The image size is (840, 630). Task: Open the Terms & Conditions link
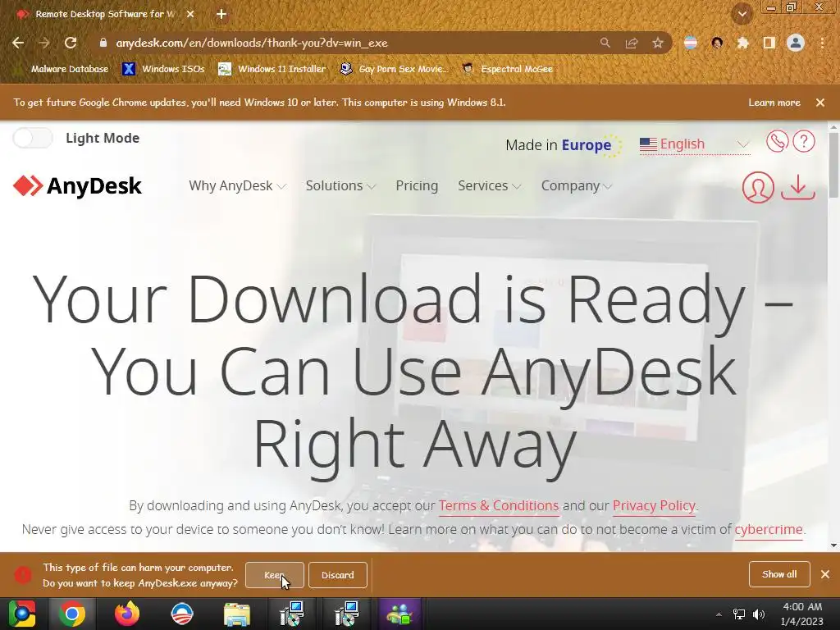point(499,505)
